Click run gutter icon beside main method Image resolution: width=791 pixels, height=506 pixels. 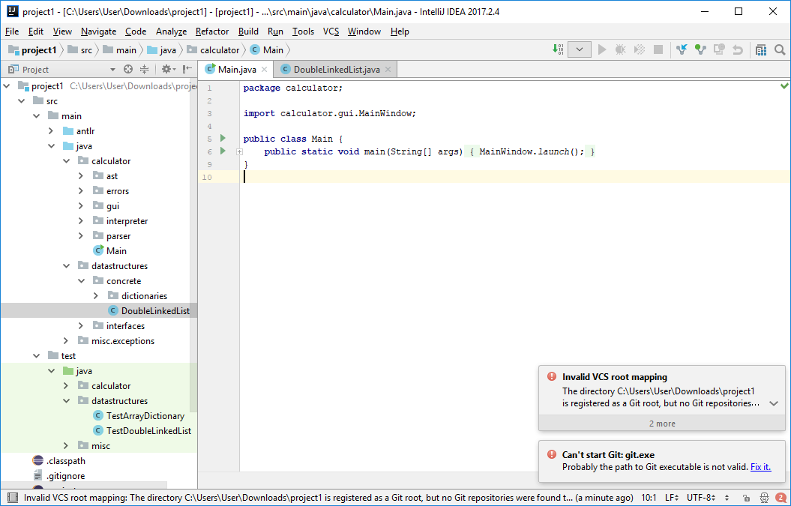(x=222, y=151)
